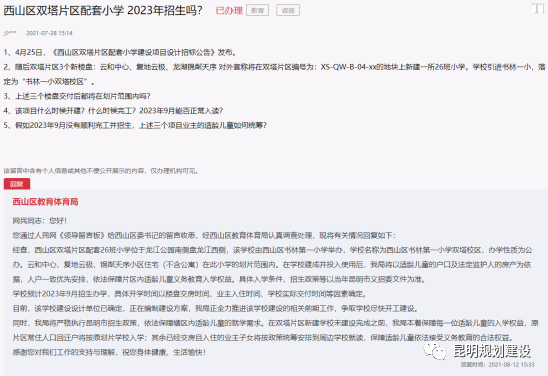Click the font size adjustment icon

[539, 8]
